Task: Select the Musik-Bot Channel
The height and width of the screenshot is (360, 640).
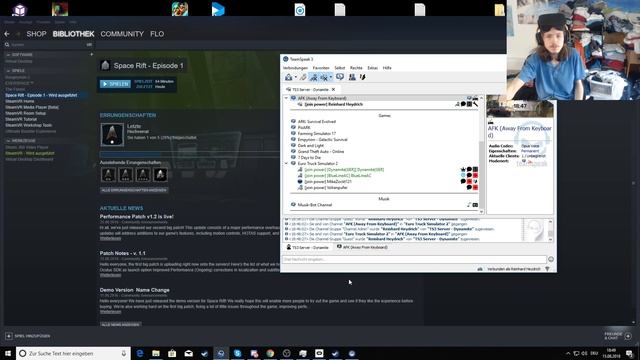Action: click(315, 205)
